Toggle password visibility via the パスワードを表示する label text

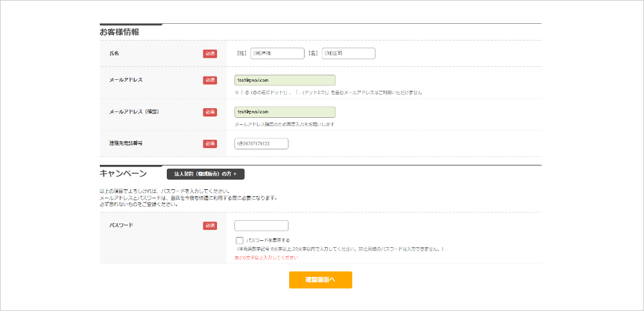(x=268, y=240)
